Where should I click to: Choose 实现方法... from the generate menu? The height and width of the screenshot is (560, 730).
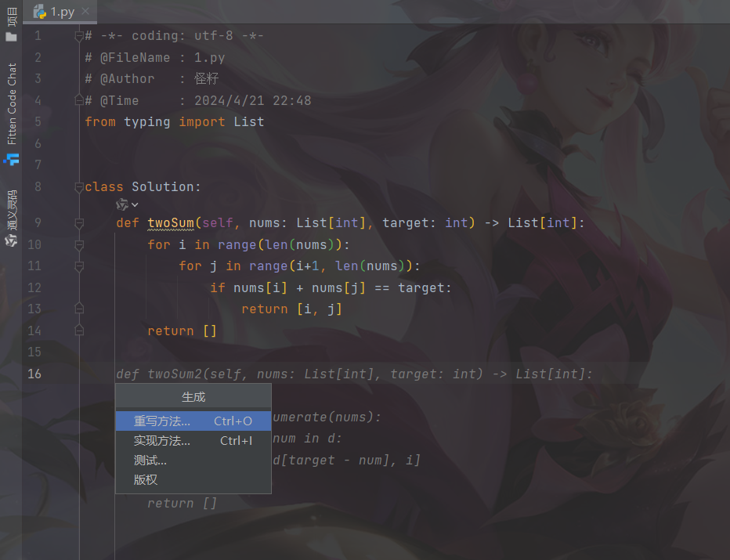[x=193, y=441]
